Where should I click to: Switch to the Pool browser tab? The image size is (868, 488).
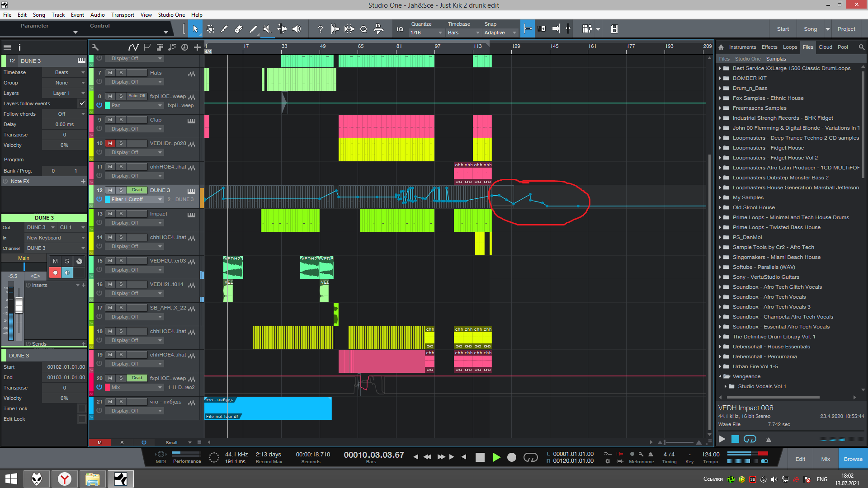843,47
